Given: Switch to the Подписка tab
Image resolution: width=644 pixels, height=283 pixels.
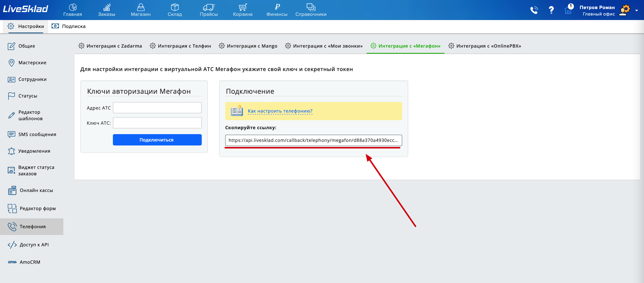Looking at the screenshot, I should [68, 26].
